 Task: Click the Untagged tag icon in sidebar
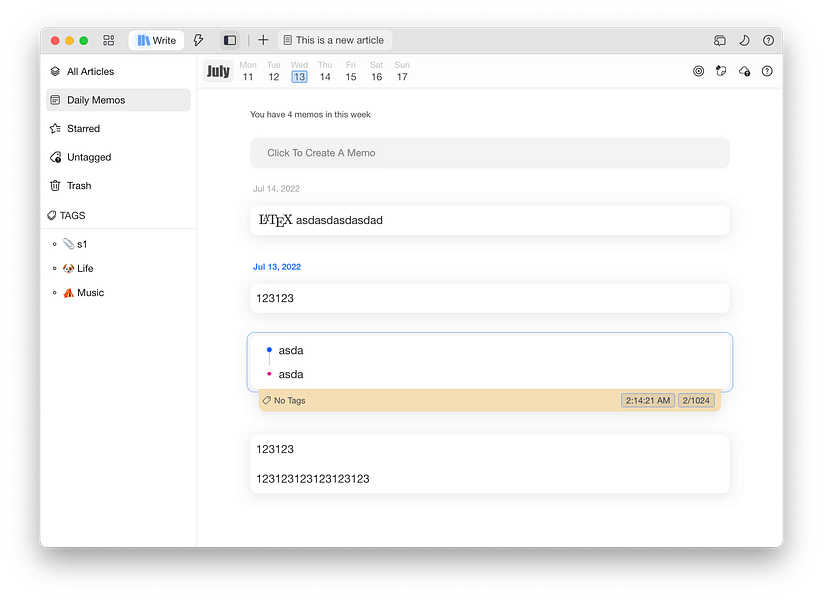55,157
